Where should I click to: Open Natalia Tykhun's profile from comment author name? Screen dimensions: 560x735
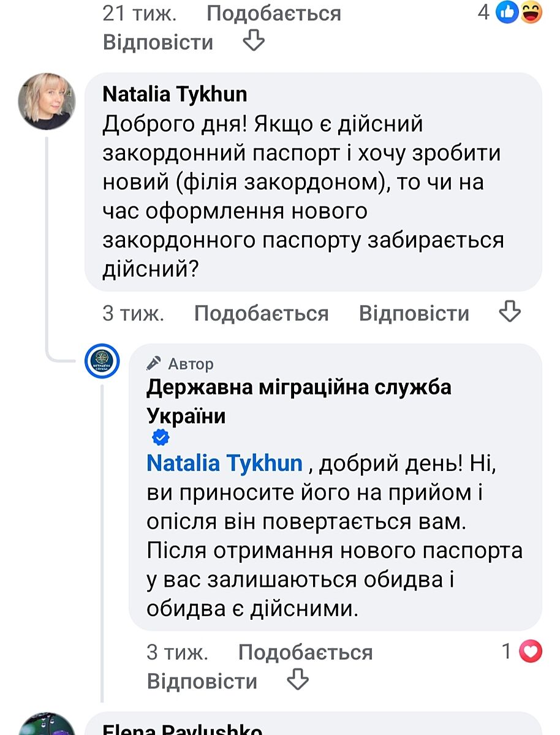coord(175,94)
